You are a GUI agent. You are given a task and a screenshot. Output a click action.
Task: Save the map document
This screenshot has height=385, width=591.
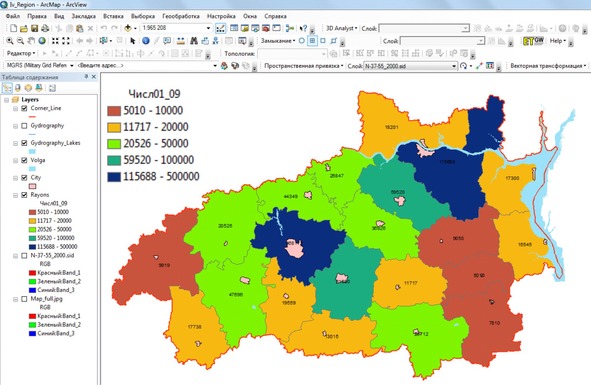34,28
